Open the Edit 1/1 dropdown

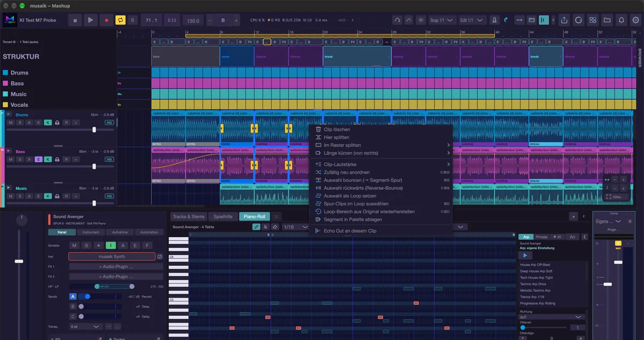472,20
